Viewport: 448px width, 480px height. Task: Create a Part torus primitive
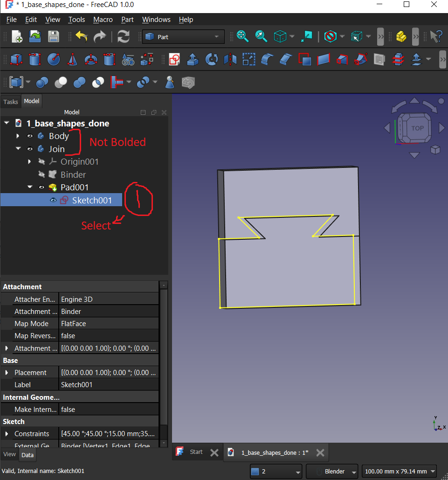pyautogui.click(x=91, y=59)
